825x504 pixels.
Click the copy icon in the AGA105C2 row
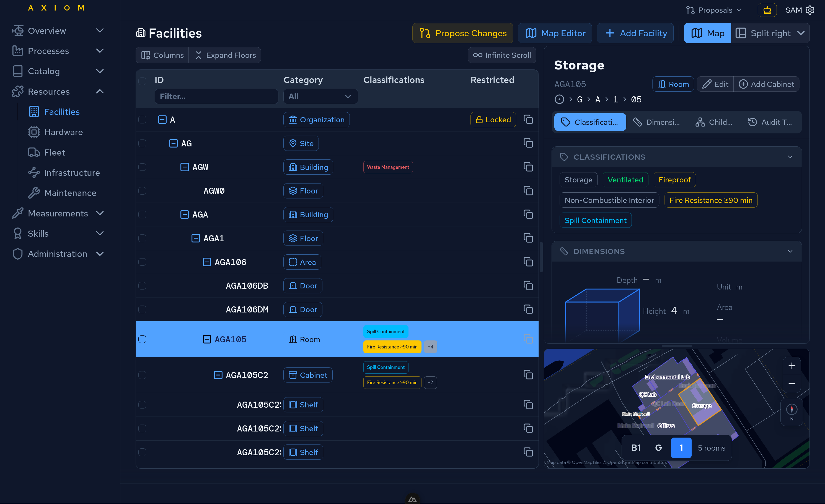(528, 375)
